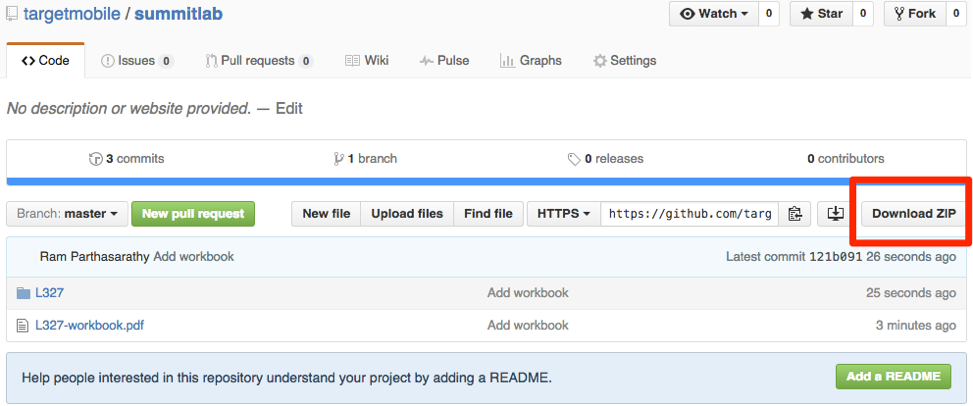Click the Find file button
Screen dimensions: 973x406
[488, 214]
